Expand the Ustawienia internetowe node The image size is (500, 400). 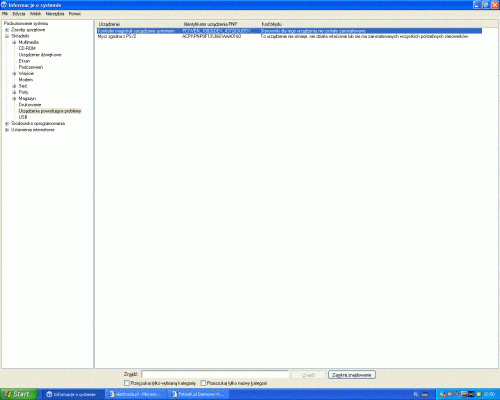[7, 130]
